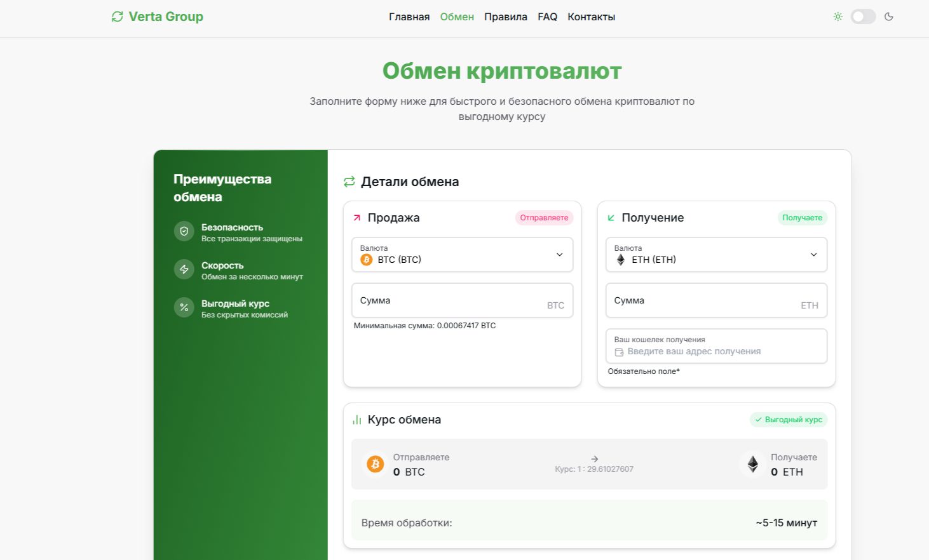Open the Главная menu item

click(409, 17)
